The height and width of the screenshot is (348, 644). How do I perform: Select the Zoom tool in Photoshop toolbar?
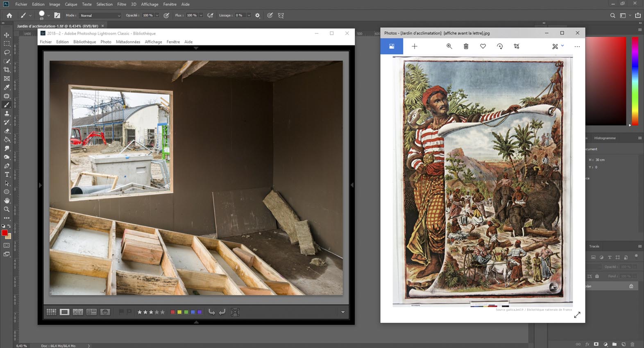tap(7, 209)
